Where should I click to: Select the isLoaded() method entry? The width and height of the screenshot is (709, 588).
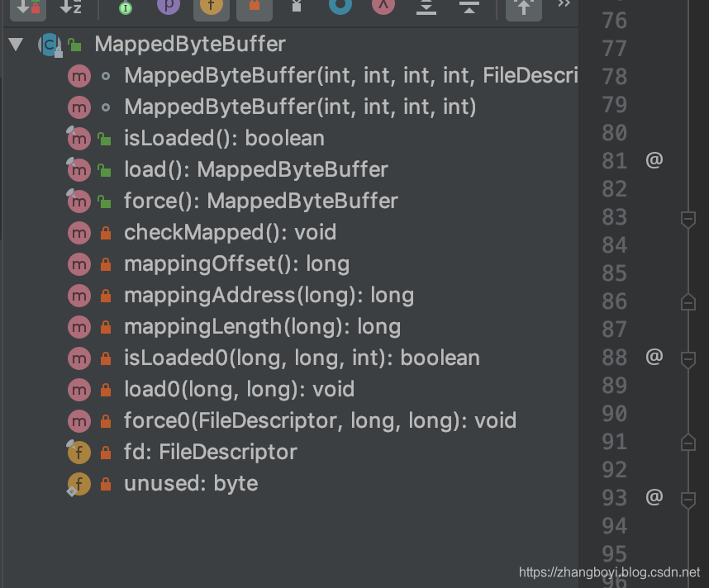[223, 138]
